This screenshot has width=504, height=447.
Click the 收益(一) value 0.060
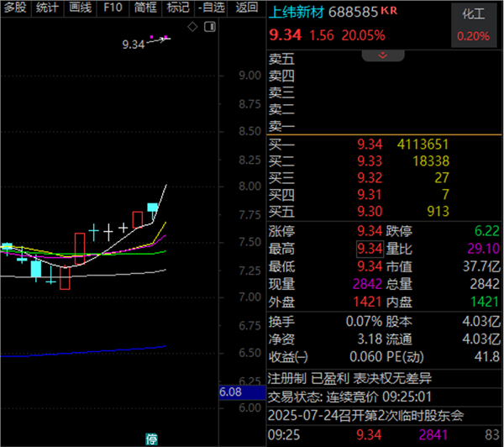tap(365, 357)
